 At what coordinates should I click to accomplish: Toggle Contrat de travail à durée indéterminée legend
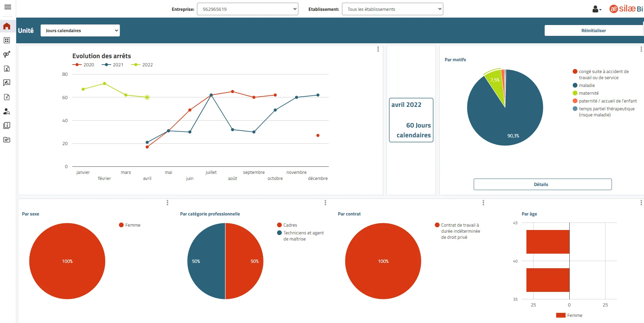tap(457, 231)
